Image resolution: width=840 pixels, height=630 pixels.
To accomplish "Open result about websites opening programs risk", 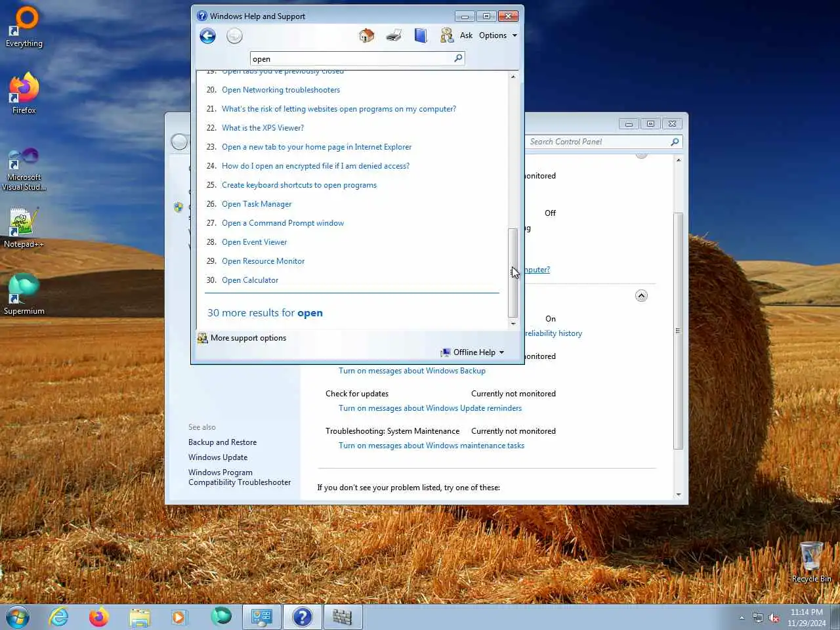I will tap(339, 109).
